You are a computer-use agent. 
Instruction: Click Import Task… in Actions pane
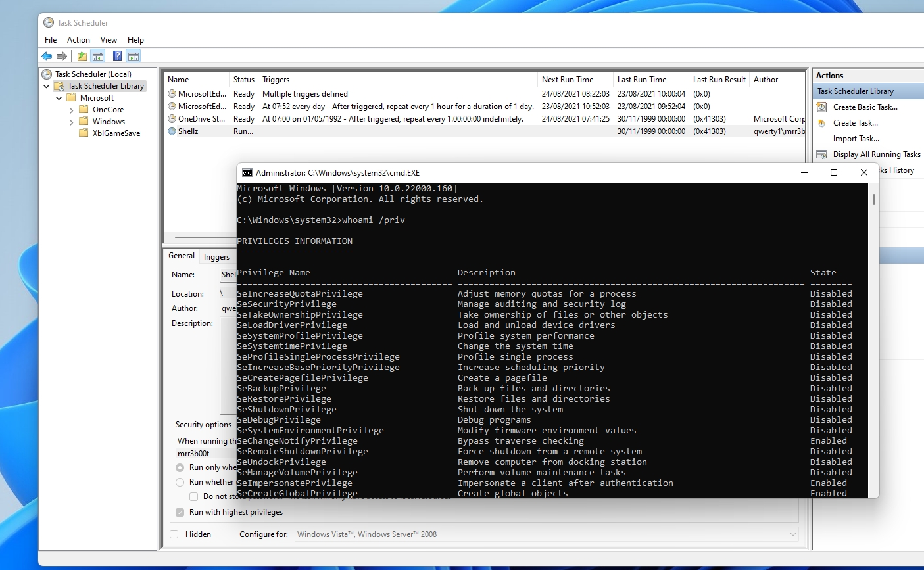(x=856, y=139)
